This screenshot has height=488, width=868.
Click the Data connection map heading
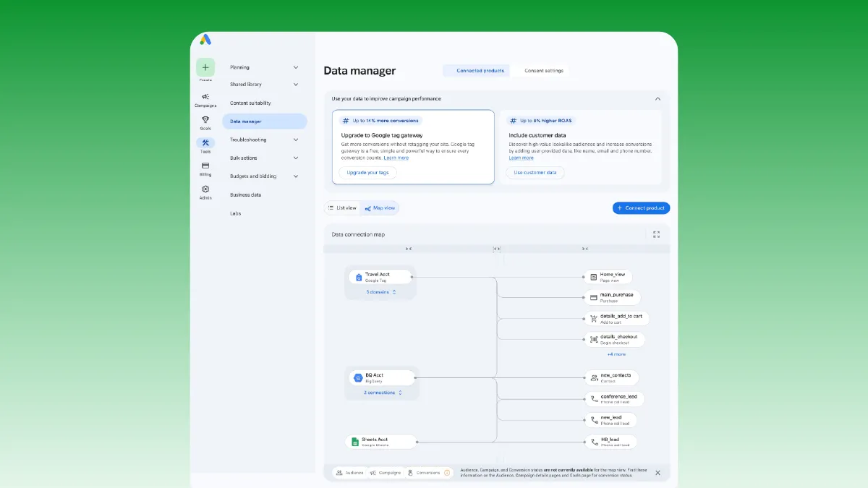click(358, 234)
